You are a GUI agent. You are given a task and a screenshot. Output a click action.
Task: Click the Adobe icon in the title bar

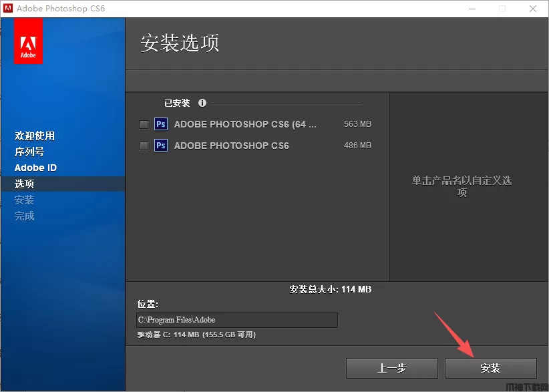[x=8, y=9]
